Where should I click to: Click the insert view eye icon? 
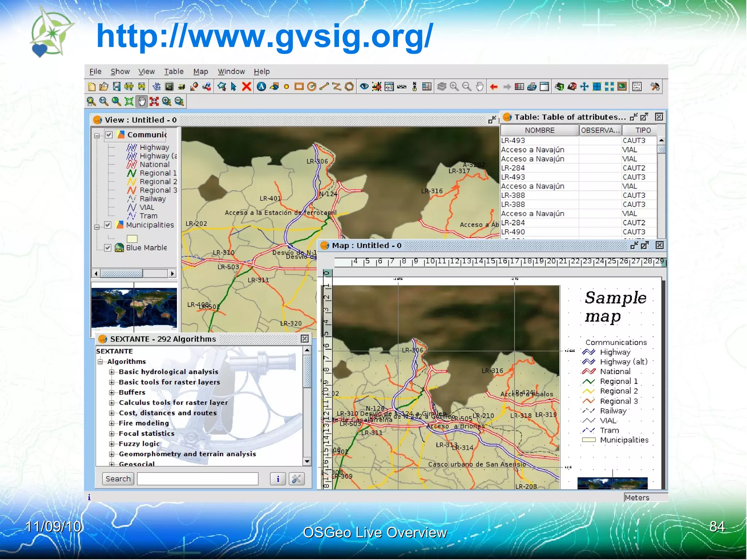pyautogui.click(x=364, y=87)
